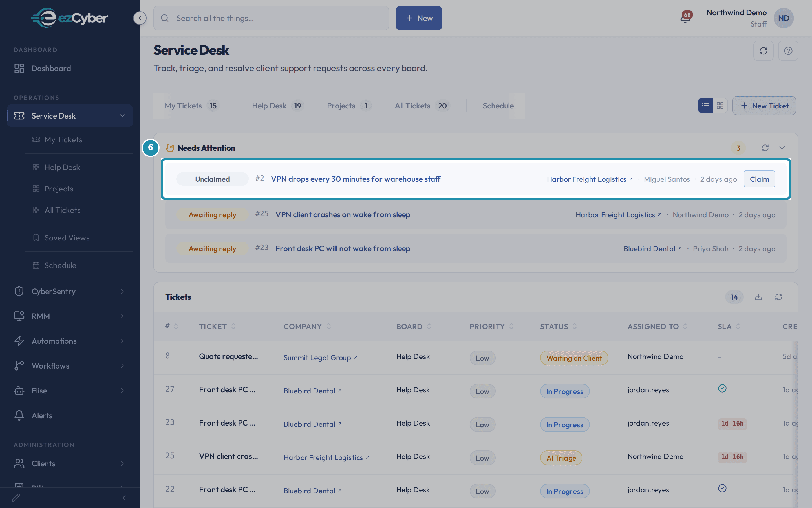Collapse the Needs Attention section
The height and width of the screenshot is (508, 812).
coord(782,148)
